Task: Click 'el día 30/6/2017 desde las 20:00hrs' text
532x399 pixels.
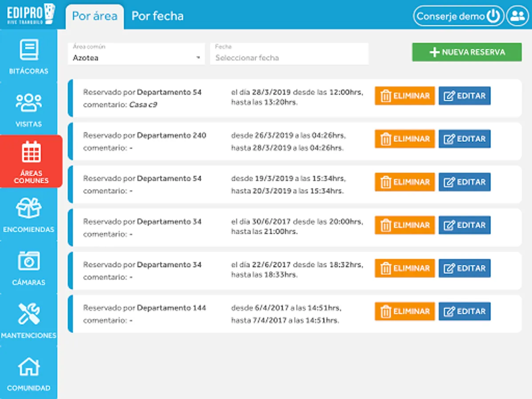Action: pyautogui.click(x=297, y=221)
